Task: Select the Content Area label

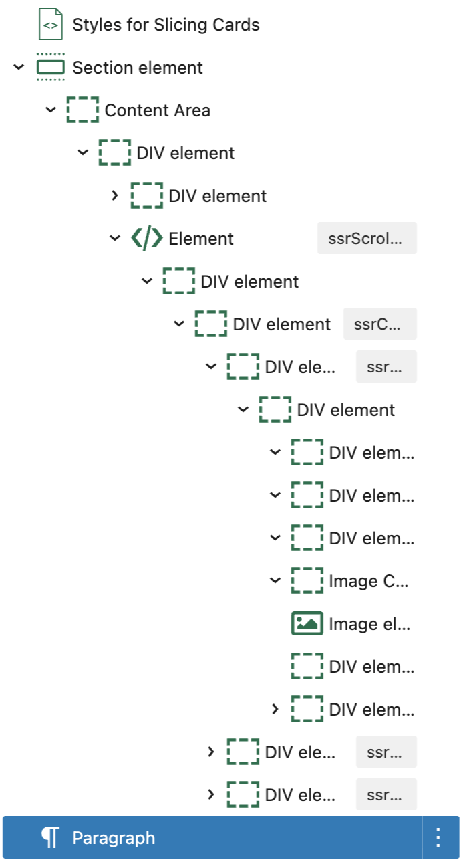Action: click(157, 110)
